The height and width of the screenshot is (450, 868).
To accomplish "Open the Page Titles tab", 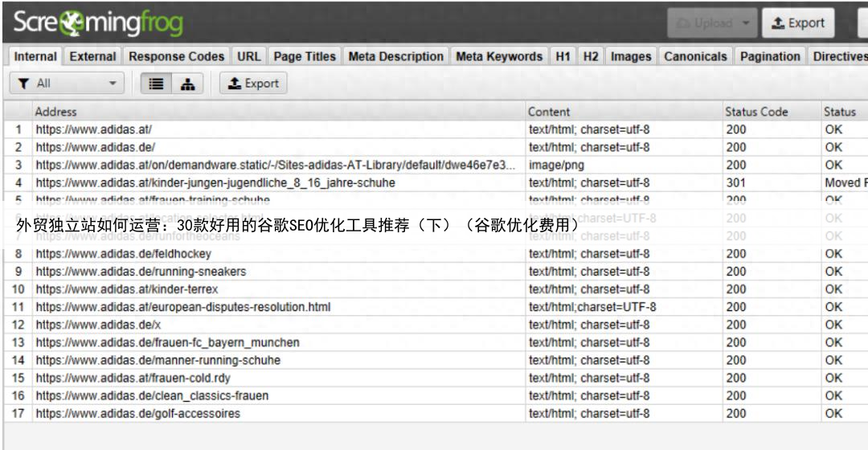I will coord(305,57).
